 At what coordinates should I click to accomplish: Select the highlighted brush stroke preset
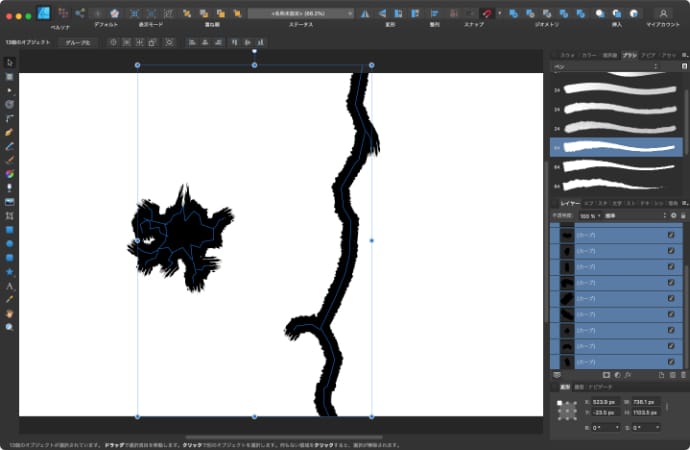coord(615,147)
